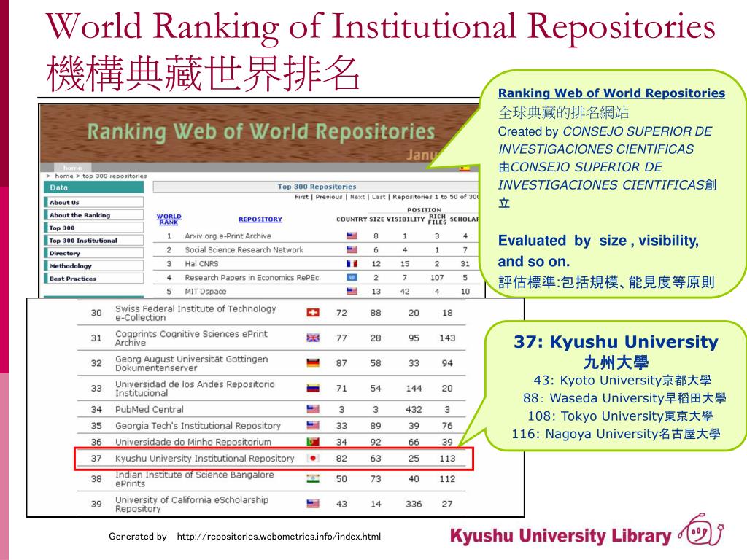Click the German flag beside Georg August Universität

pyautogui.click(x=312, y=363)
